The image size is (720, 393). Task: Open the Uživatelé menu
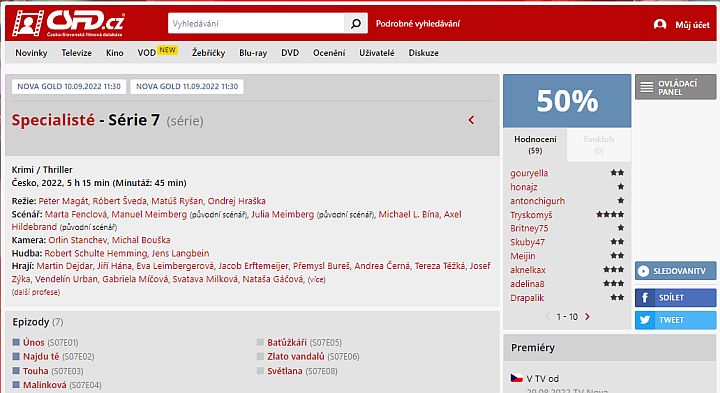377,53
